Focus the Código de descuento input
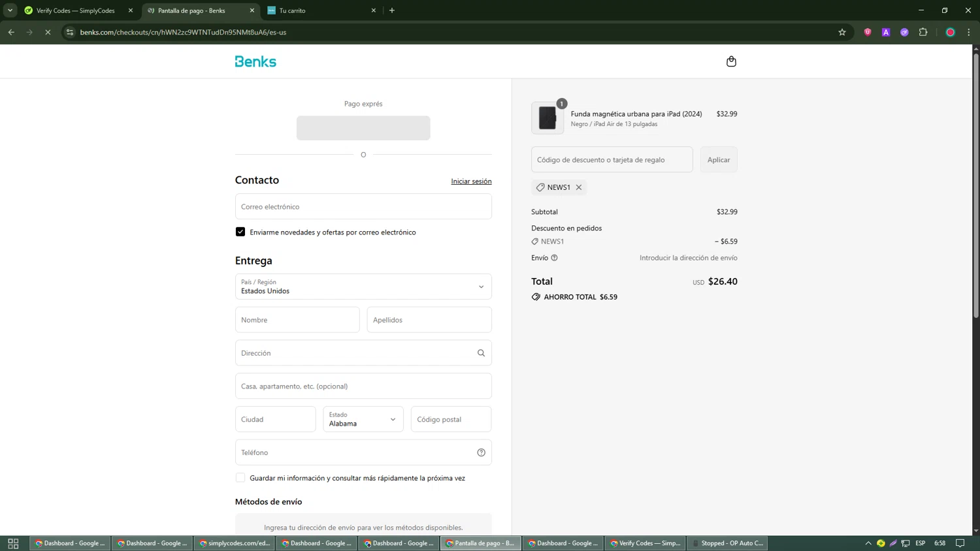 [612, 159]
